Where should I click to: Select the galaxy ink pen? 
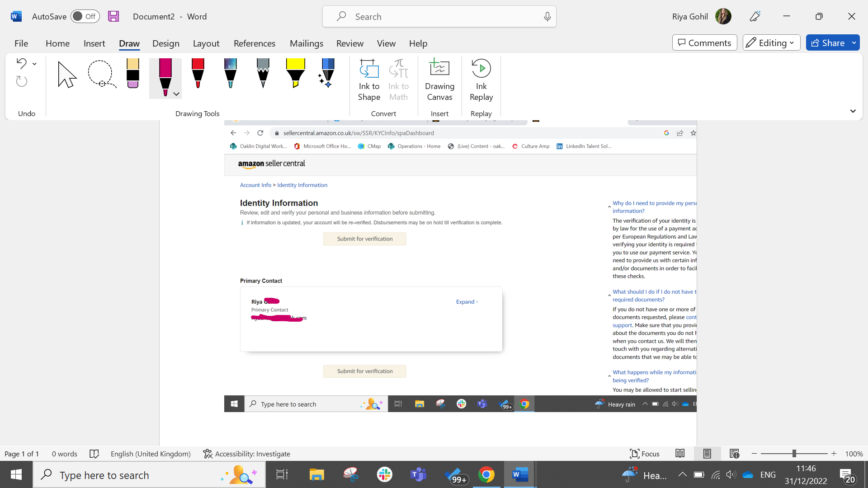[231, 73]
